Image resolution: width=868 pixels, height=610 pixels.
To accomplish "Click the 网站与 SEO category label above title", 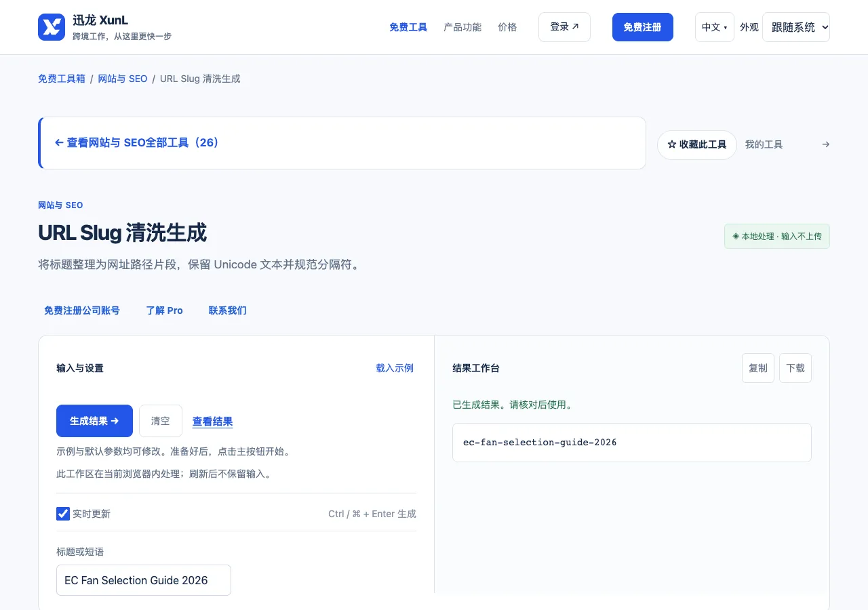I will [60, 205].
